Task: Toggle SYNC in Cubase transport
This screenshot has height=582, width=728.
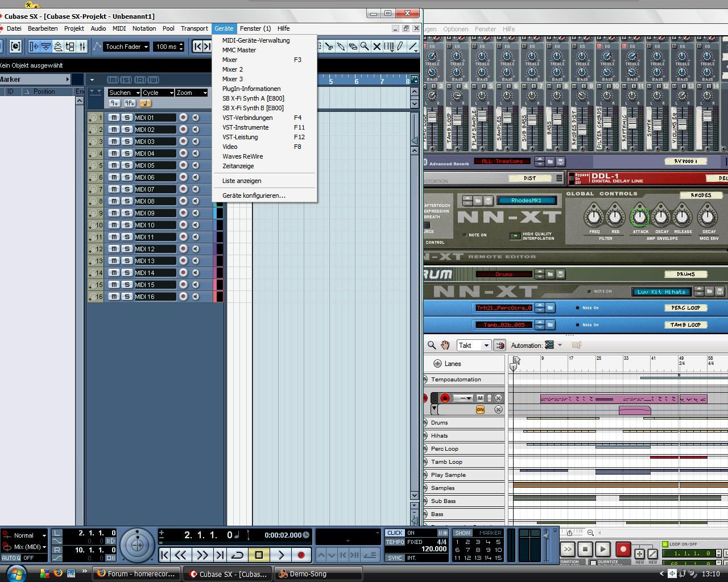Action: [395, 558]
